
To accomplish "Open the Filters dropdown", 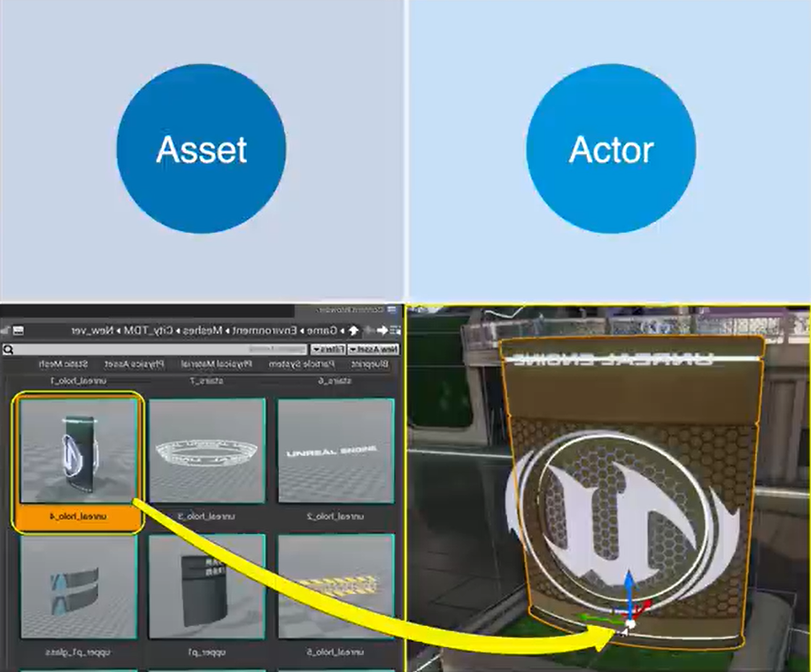I will 328,350.
